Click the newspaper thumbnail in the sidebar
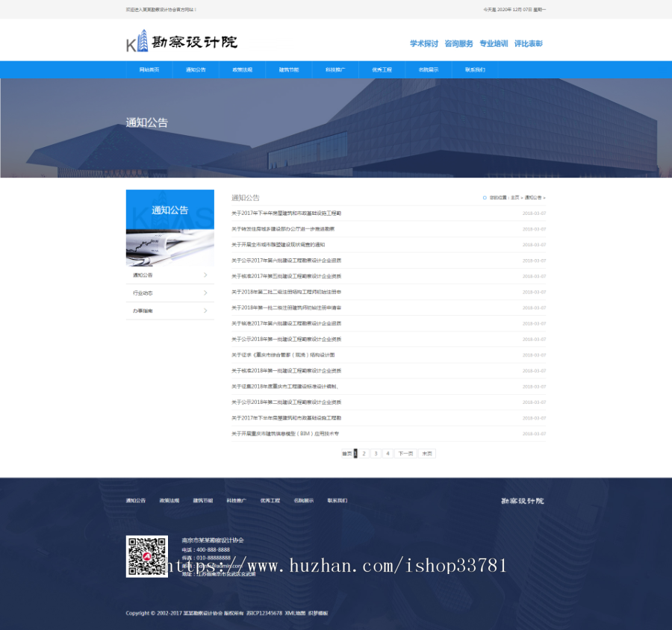The image size is (672, 630). click(x=170, y=248)
